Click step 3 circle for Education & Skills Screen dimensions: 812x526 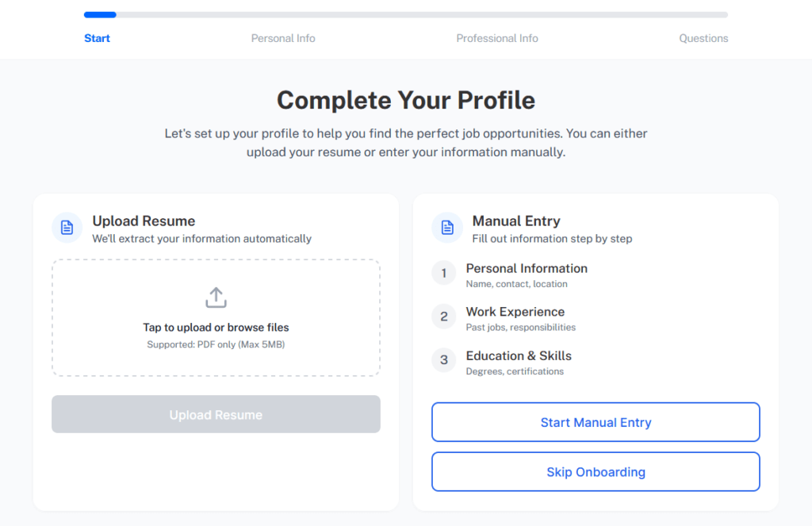point(444,360)
